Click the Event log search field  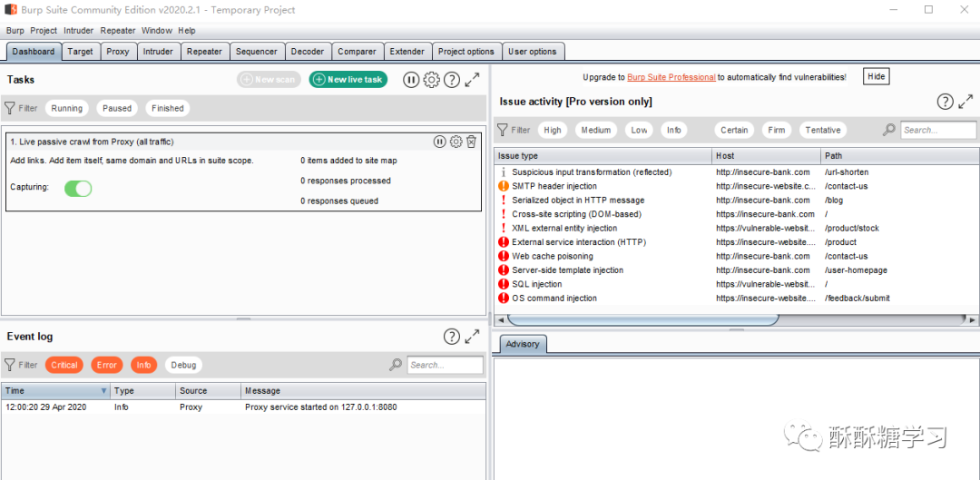coord(445,365)
